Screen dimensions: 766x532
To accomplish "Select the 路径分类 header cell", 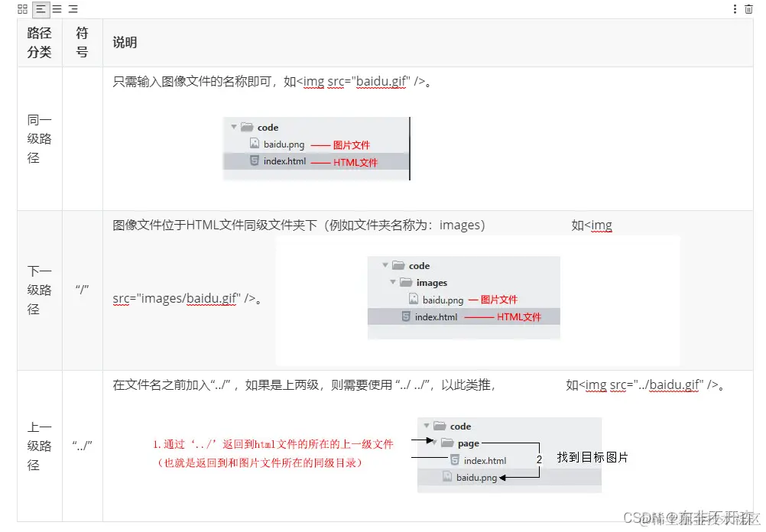I will pyautogui.click(x=39, y=42).
